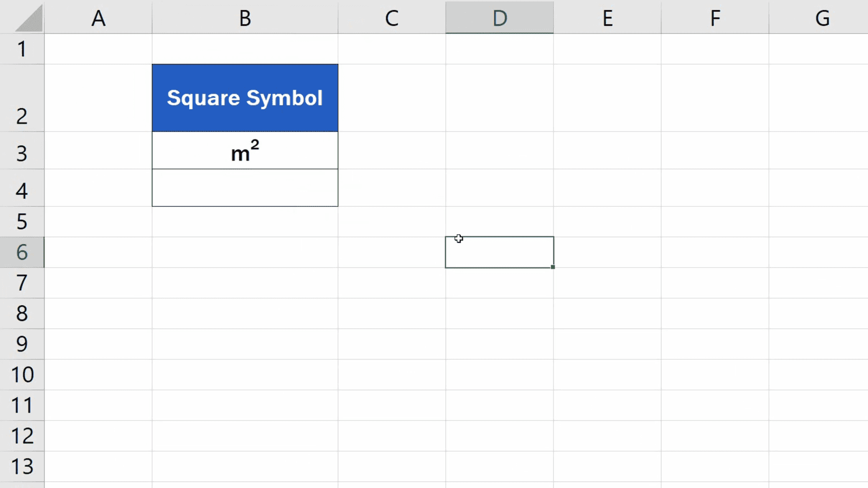Viewport: 868px width, 488px height.
Task: Select row 10 header
Action: [22, 375]
